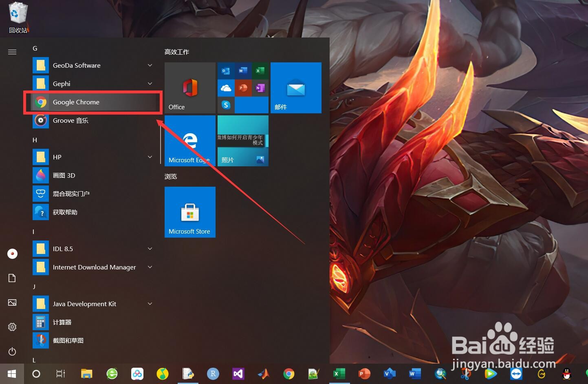Open Chrome from the taskbar
The width and height of the screenshot is (588, 384).
coord(289,373)
